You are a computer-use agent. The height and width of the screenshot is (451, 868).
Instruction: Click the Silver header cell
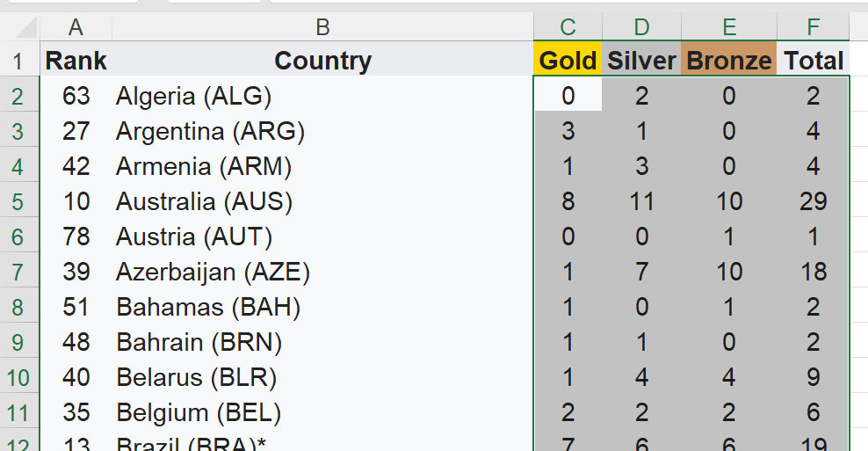[x=641, y=59]
